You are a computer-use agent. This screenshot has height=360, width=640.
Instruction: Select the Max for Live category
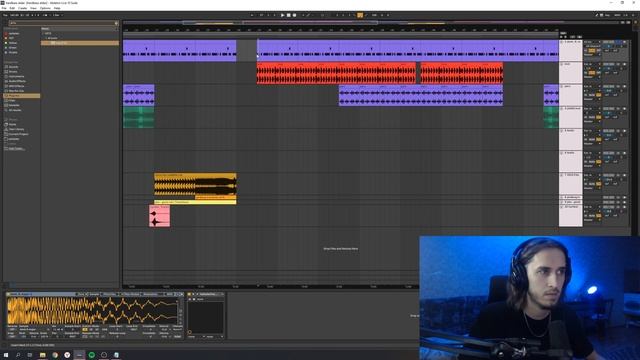[16, 91]
